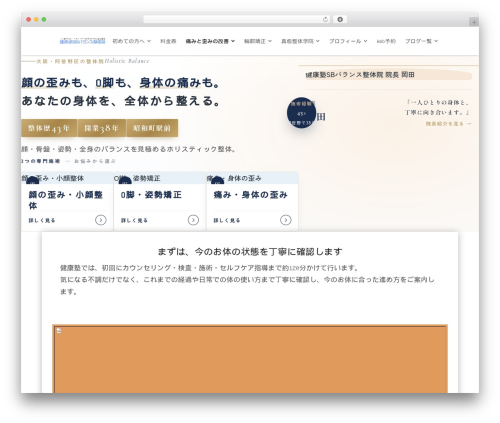500x423 pixels.
Task: Click heading まずは、今のお体の状態を丁寧に確認します
Action: pos(250,252)
